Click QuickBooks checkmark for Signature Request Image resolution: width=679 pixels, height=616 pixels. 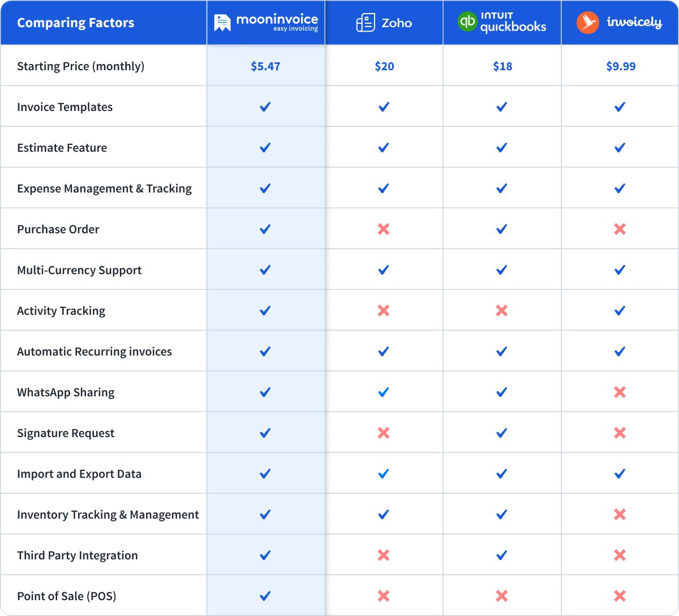[502, 433]
